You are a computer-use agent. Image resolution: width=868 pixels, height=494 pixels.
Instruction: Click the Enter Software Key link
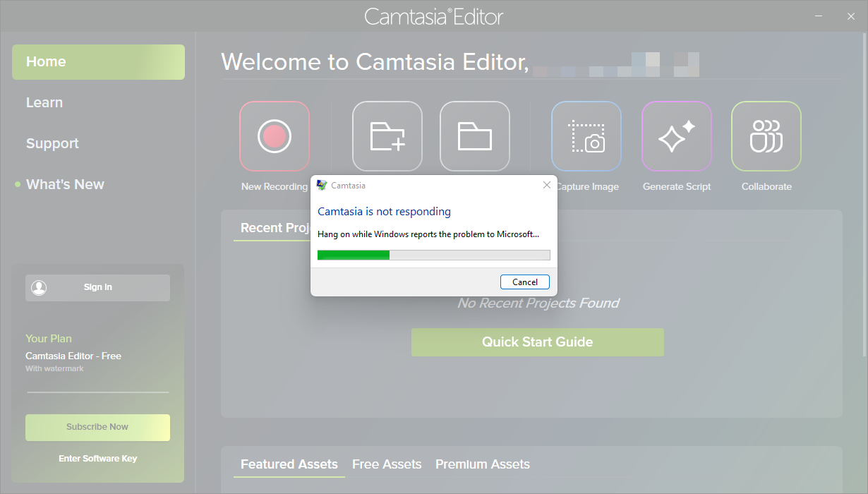pyautogui.click(x=98, y=459)
